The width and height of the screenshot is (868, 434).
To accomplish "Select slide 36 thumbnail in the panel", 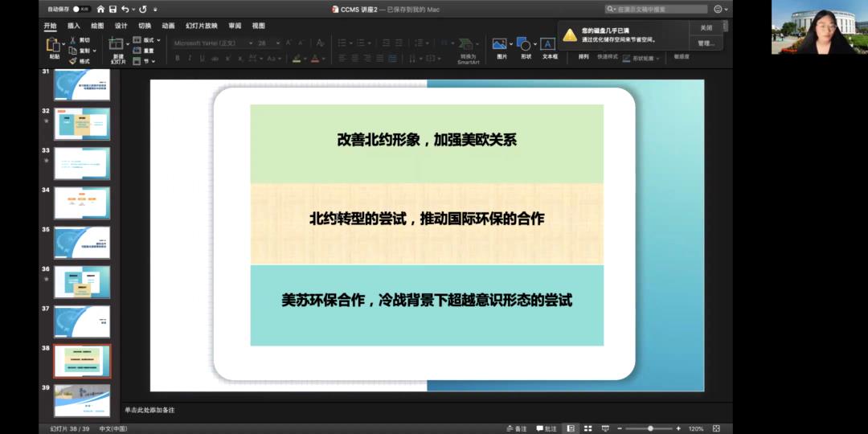I will [82, 281].
